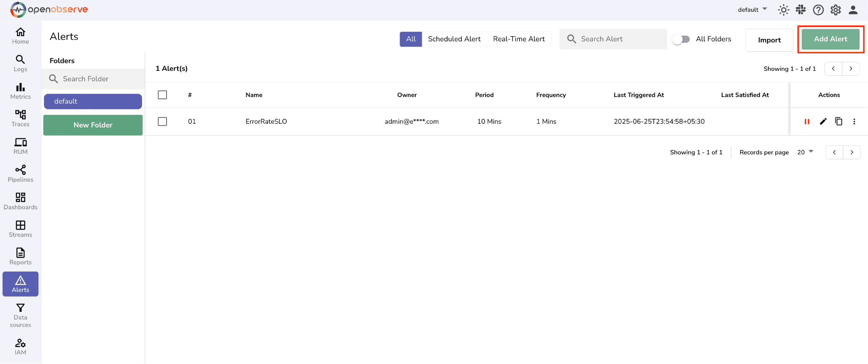Switch to Real-Time Alert tab
This screenshot has width=868, height=364.
click(x=519, y=39)
